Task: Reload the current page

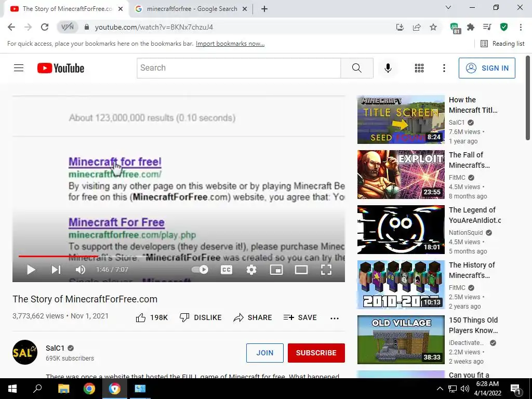Action: pyautogui.click(x=45, y=27)
